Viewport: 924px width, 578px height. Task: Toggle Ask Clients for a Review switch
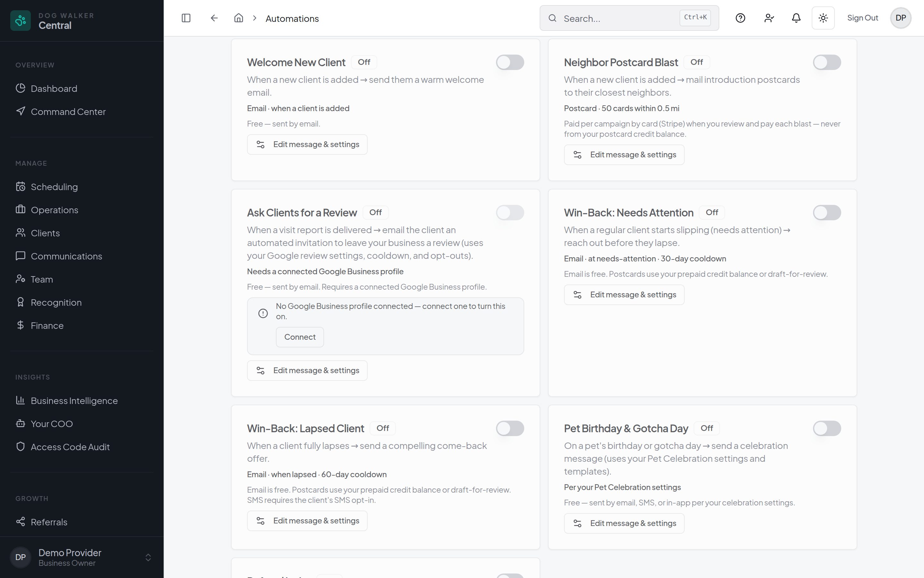pyautogui.click(x=510, y=213)
